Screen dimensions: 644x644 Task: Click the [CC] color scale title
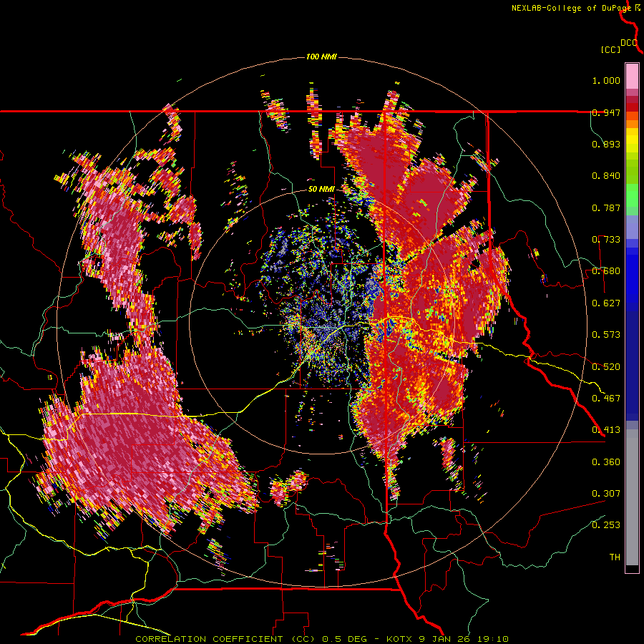coord(611,50)
